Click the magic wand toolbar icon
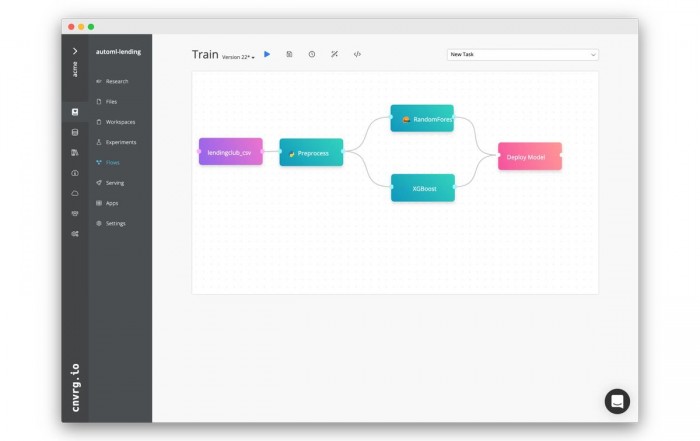 334,54
